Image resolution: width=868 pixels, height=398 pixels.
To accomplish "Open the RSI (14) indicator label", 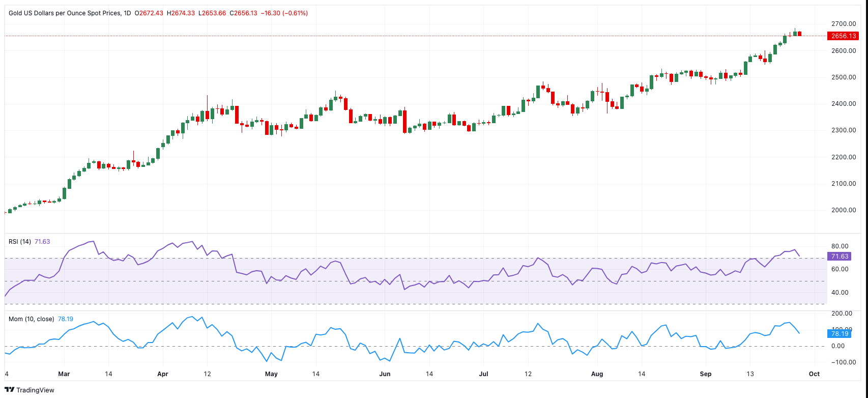I will (20, 242).
